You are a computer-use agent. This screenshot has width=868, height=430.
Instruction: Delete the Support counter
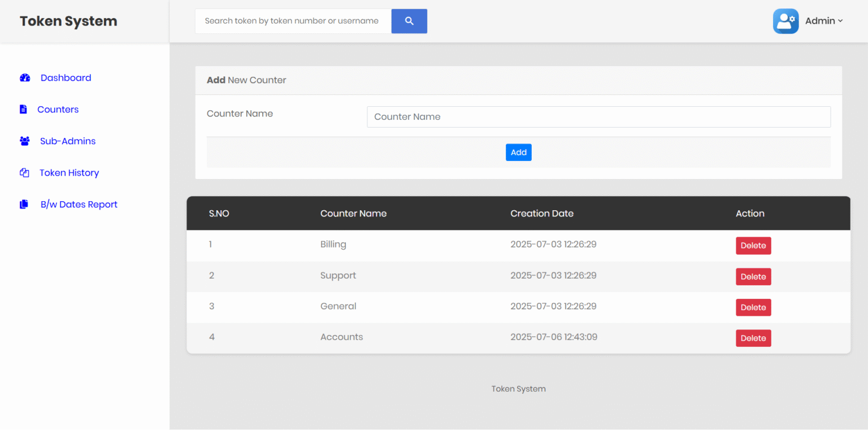tap(753, 276)
